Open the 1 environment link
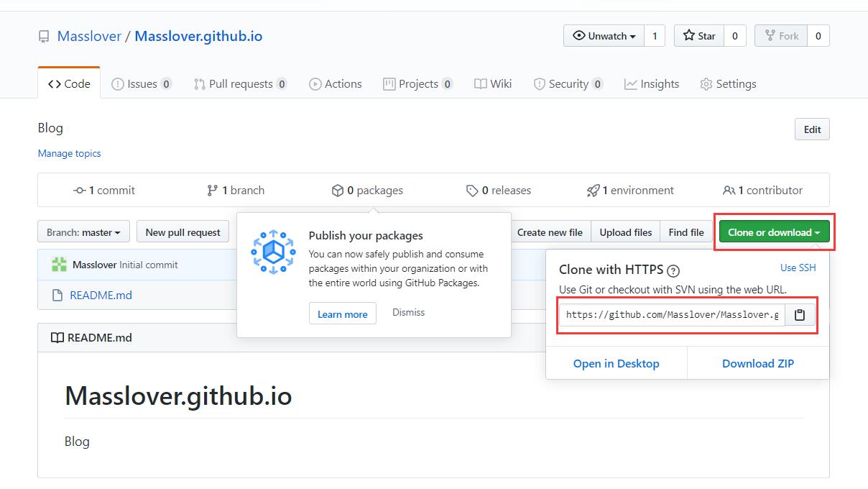The height and width of the screenshot is (489, 868). (x=630, y=191)
